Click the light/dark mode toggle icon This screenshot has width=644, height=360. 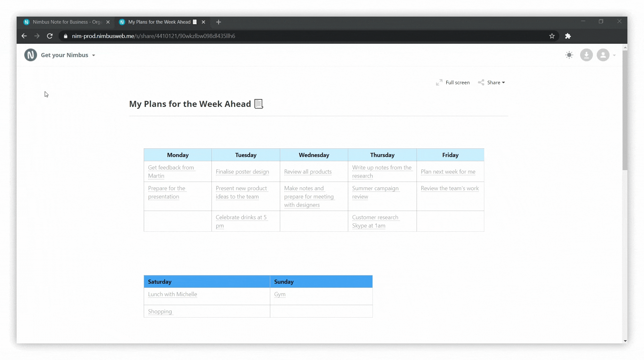click(569, 55)
